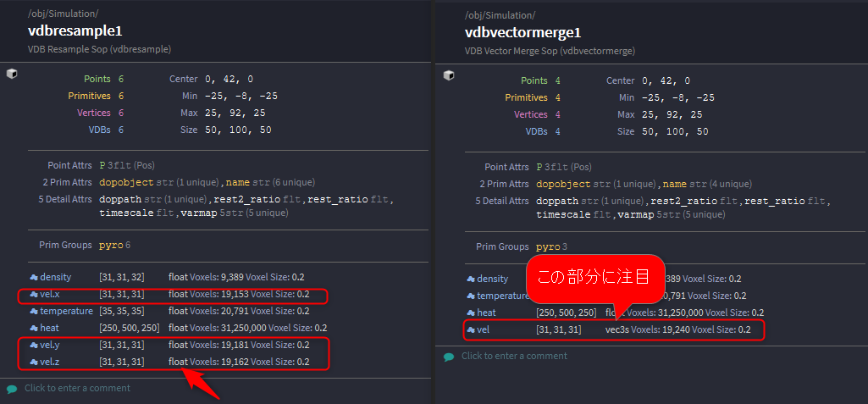The height and width of the screenshot is (404, 868).
Task: Click Size value '50, 100, 50' in vdbvectormerge1
Action: tap(676, 132)
